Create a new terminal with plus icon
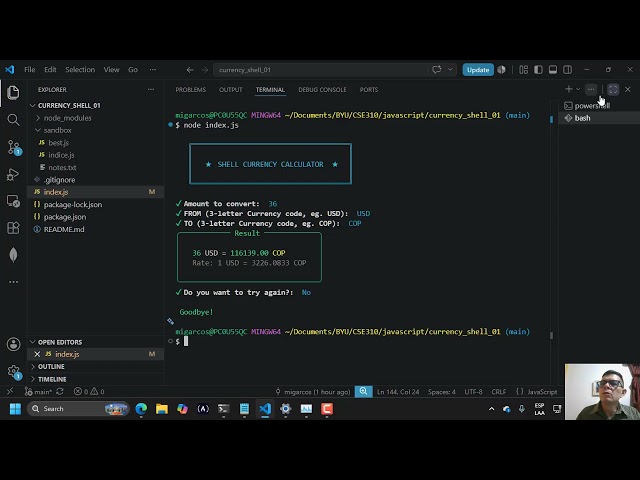Screen dimensions: 640x480 click(569, 89)
